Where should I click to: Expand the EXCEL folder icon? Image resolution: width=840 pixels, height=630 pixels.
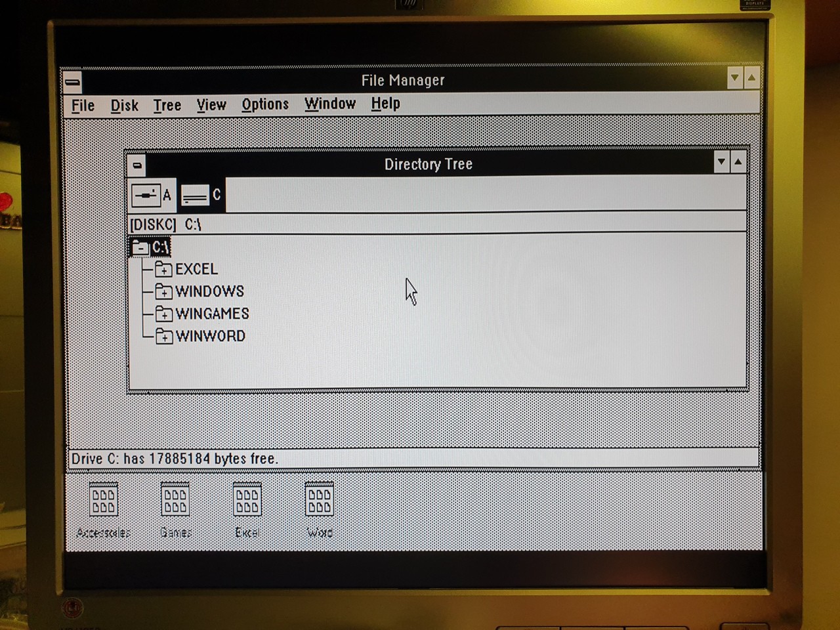pyautogui.click(x=164, y=269)
